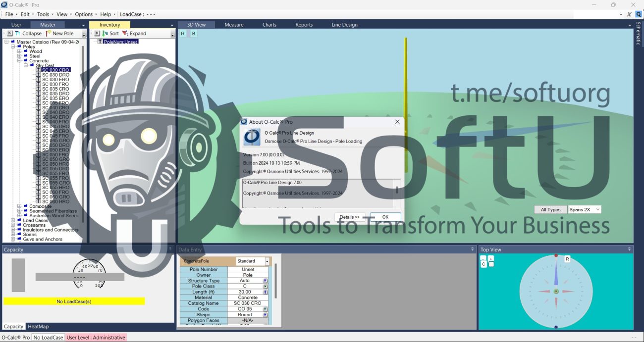Click the B button in 3D View corner

pyautogui.click(x=194, y=34)
